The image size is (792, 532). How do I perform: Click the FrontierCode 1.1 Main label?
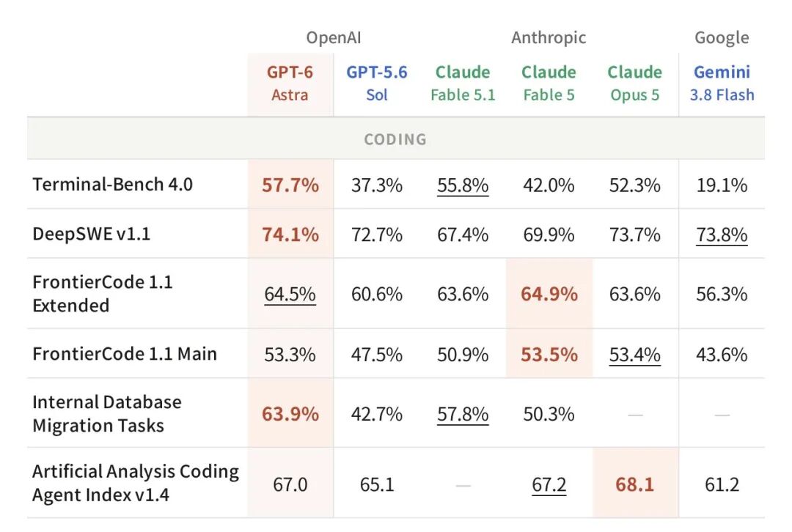(x=124, y=354)
